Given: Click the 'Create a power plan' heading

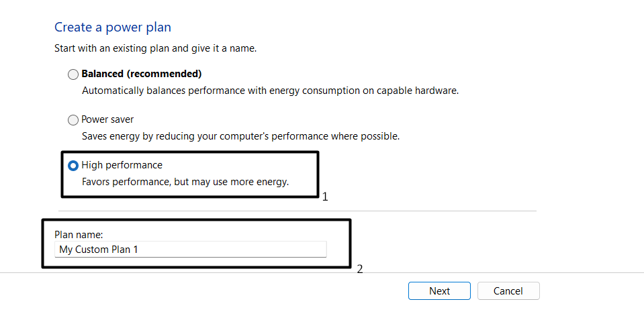Looking at the screenshot, I should pos(113,28).
